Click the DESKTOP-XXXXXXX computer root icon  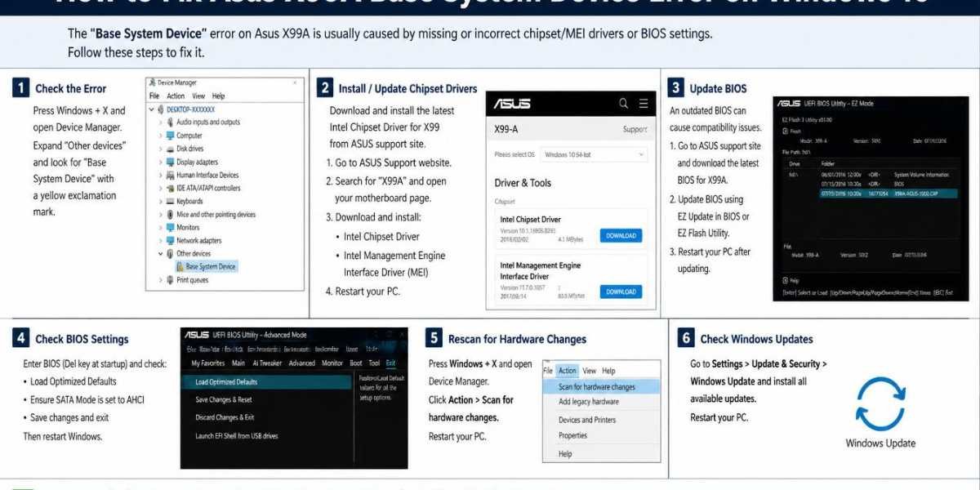pyautogui.click(x=161, y=109)
